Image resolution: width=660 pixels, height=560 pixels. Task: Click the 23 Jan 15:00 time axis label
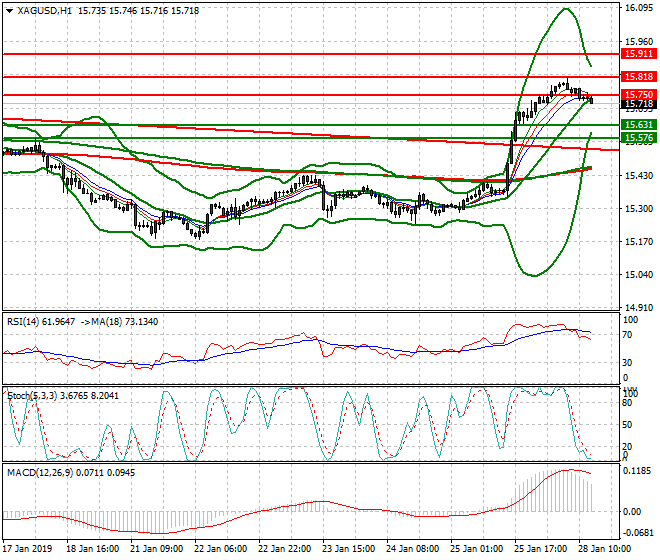tap(348, 549)
